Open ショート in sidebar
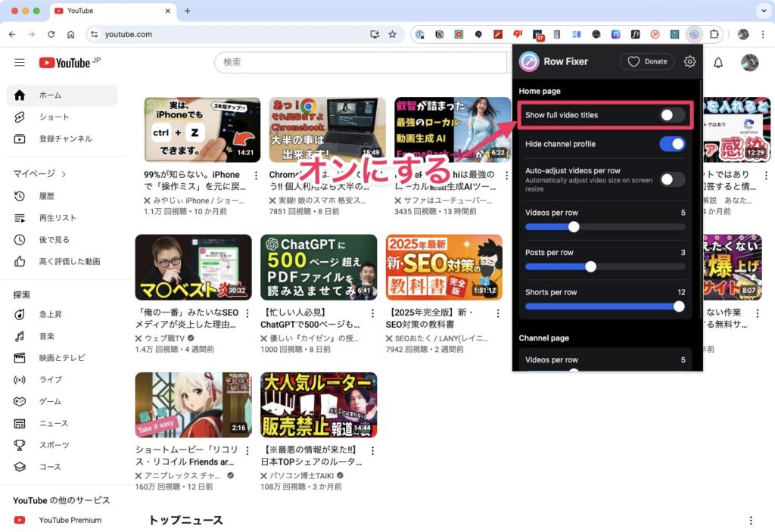Image resolution: width=775 pixels, height=532 pixels. (x=62, y=117)
